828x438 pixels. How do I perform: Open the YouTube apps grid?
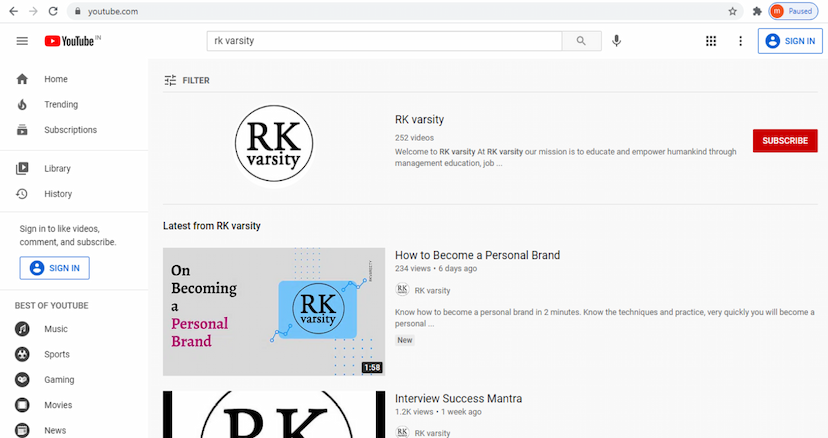[711, 41]
